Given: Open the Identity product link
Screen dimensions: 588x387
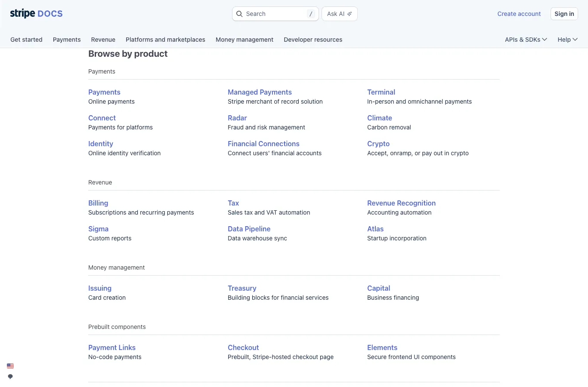Looking at the screenshot, I should click(101, 144).
